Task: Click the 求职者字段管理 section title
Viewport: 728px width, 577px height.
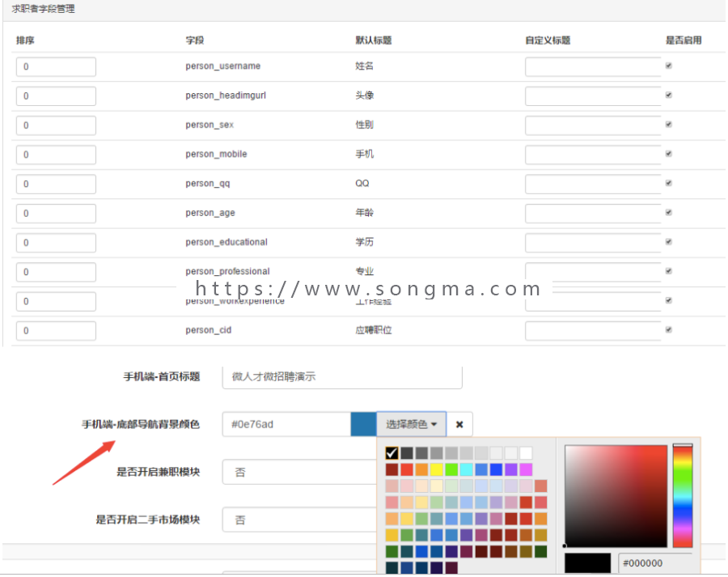Action: 43,9
